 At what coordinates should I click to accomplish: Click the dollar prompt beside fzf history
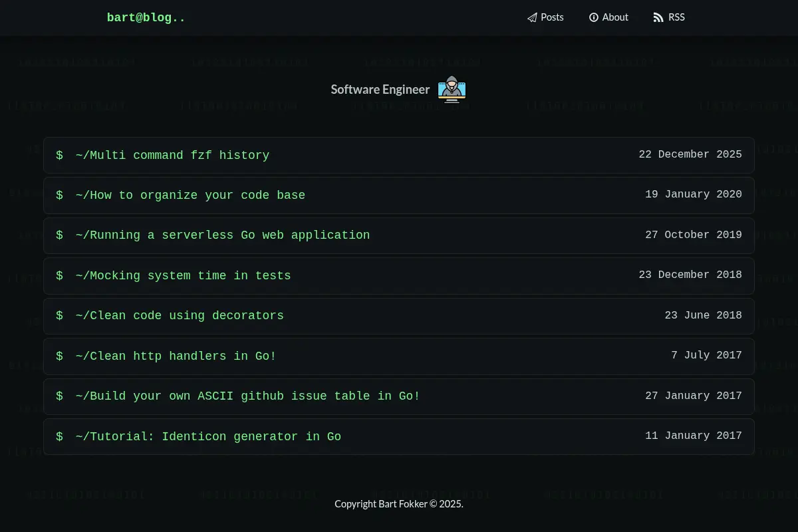click(59, 156)
